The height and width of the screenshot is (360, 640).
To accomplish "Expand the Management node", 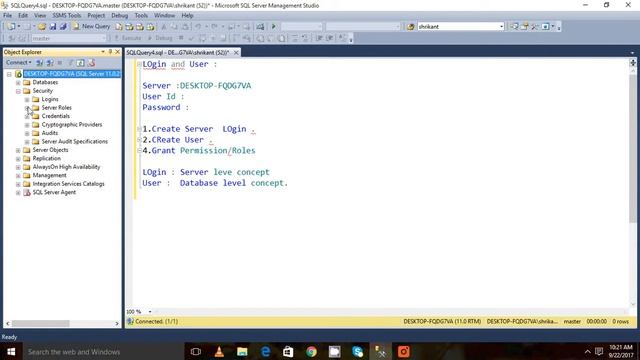I will pos(18,176).
